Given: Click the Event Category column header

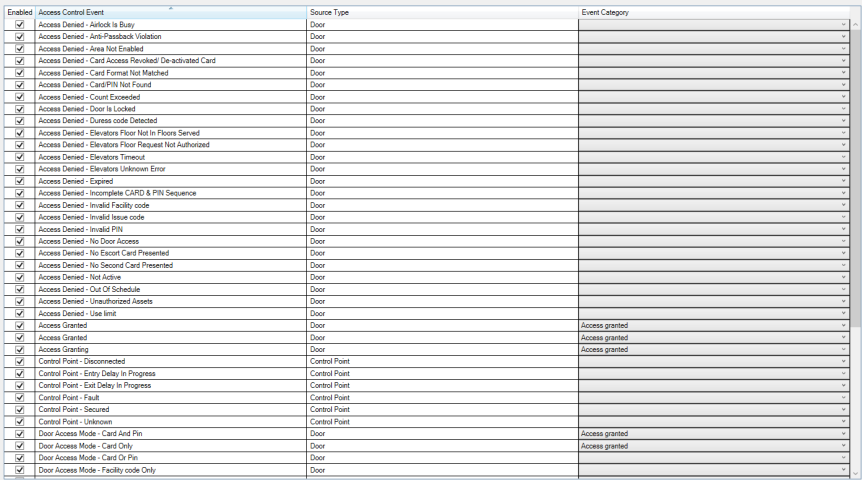Looking at the screenshot, I should [x=710, y=12].
